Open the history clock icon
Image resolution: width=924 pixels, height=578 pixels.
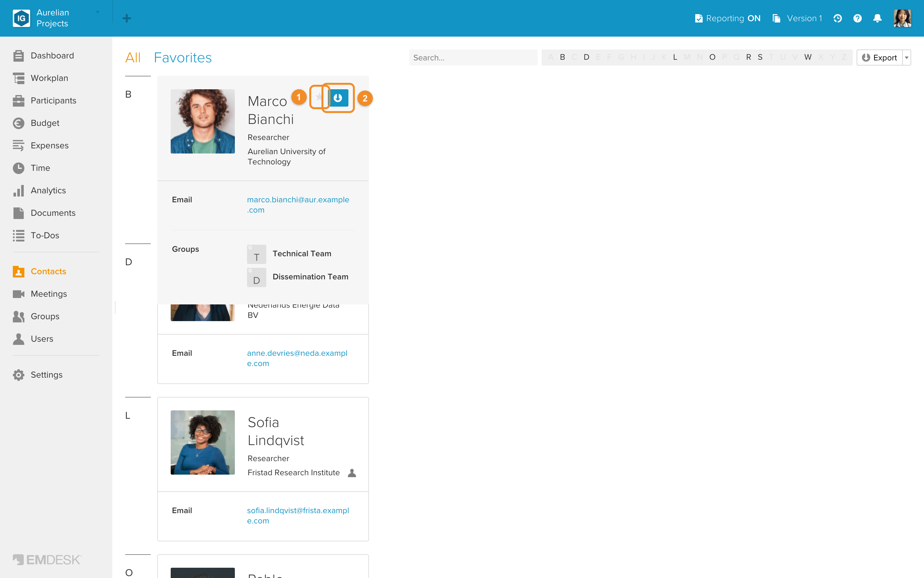[x=837, y=18]
